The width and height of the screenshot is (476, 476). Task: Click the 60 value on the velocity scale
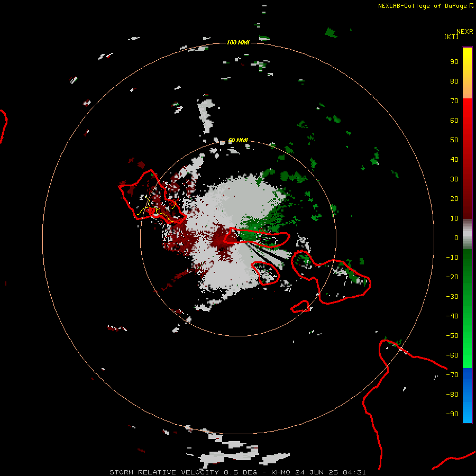(454, 121)
